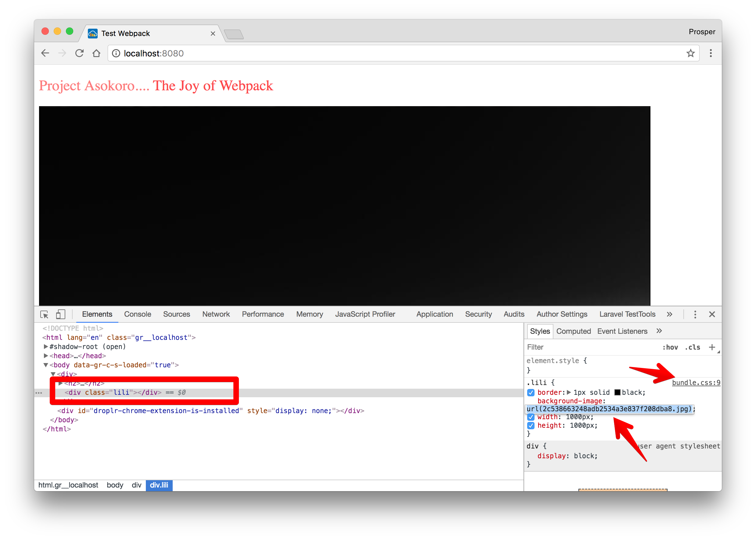Toggle the border checkbox in Styles
The width and height of the screenshot is (756, 540).
point(530,392)
